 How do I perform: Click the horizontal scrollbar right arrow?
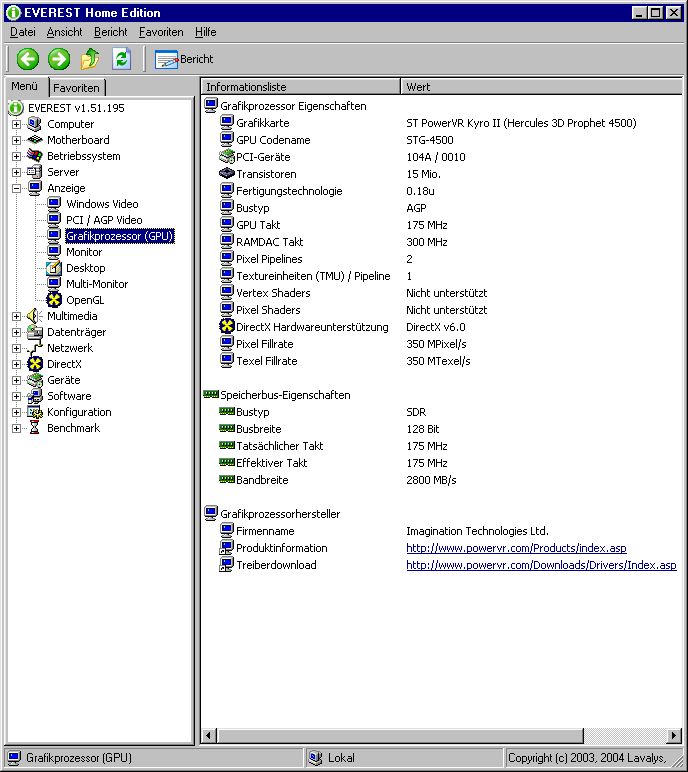[674, 736]
